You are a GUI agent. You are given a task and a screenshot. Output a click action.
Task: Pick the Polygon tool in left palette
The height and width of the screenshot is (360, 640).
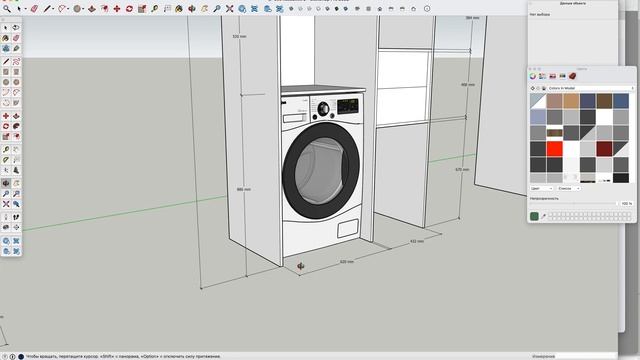[x=16, y=82]
